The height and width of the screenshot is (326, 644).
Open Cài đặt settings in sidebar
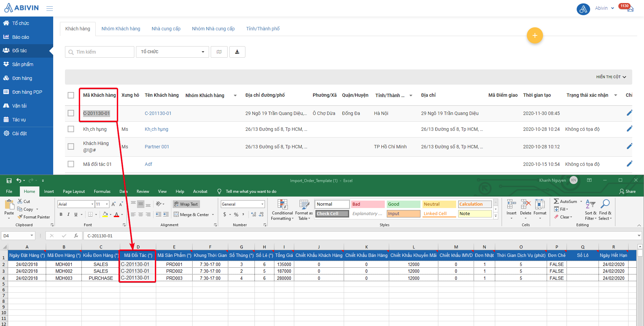(x=27, y=134)
